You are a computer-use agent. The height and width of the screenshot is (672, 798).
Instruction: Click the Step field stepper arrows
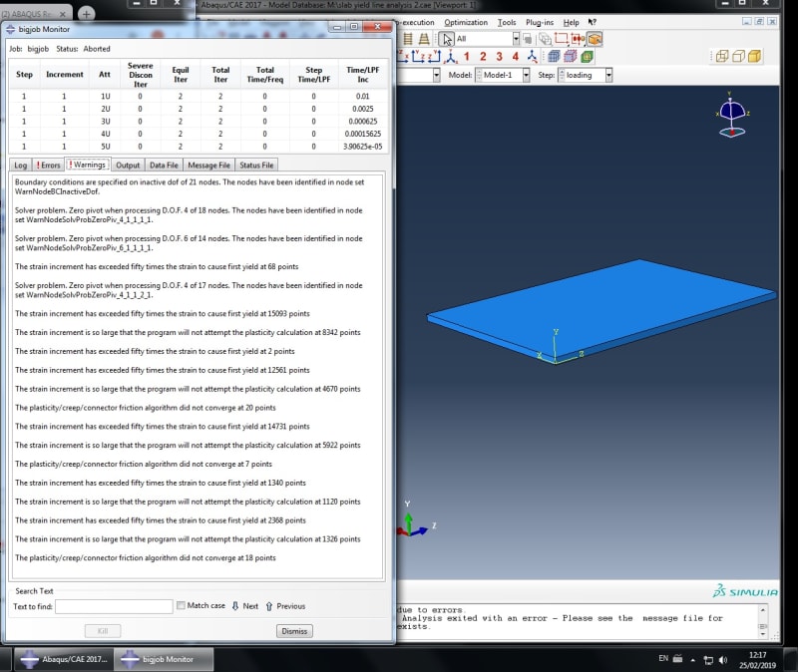(x=562, y=76)
